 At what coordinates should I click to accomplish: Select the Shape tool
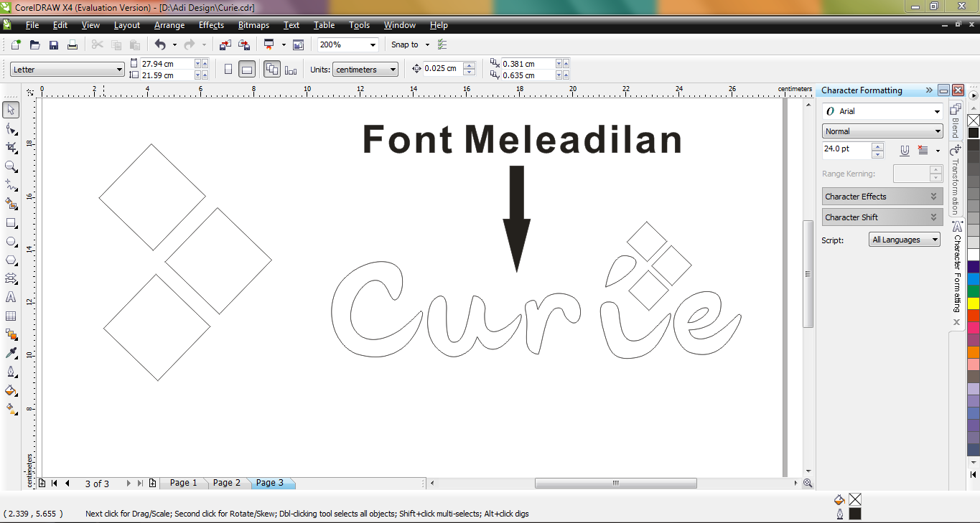tap(11, 128)
